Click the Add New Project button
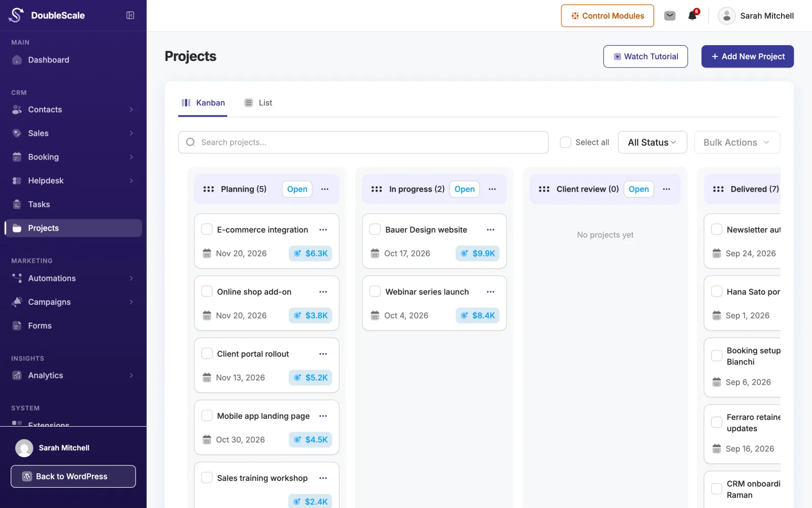Screen dimensions: 812x508 pyautogui.click(x=748, y=56)
